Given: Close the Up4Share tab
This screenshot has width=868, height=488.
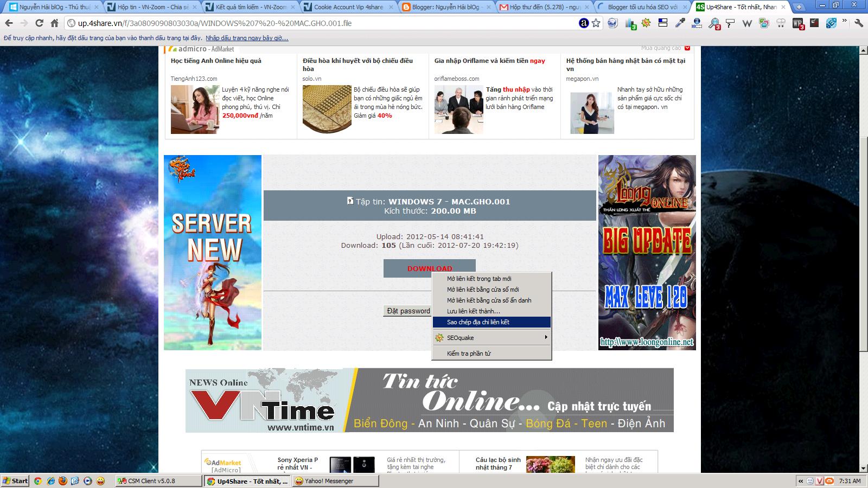Looking at the screenshot, I should tap(784, 7).
